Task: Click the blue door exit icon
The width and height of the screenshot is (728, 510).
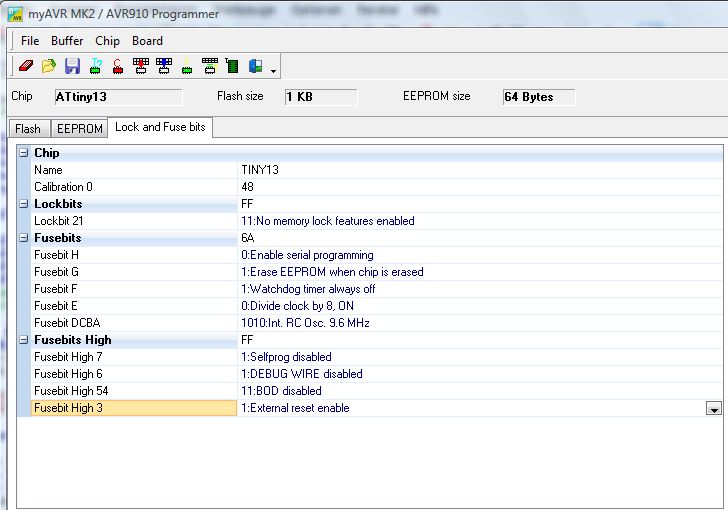Action: 255,66
